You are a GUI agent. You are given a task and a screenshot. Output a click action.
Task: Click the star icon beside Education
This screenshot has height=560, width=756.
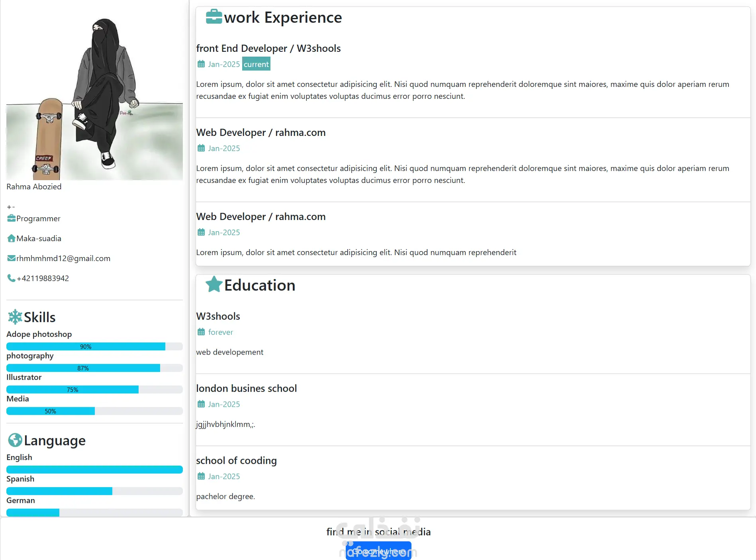point(214,285)
